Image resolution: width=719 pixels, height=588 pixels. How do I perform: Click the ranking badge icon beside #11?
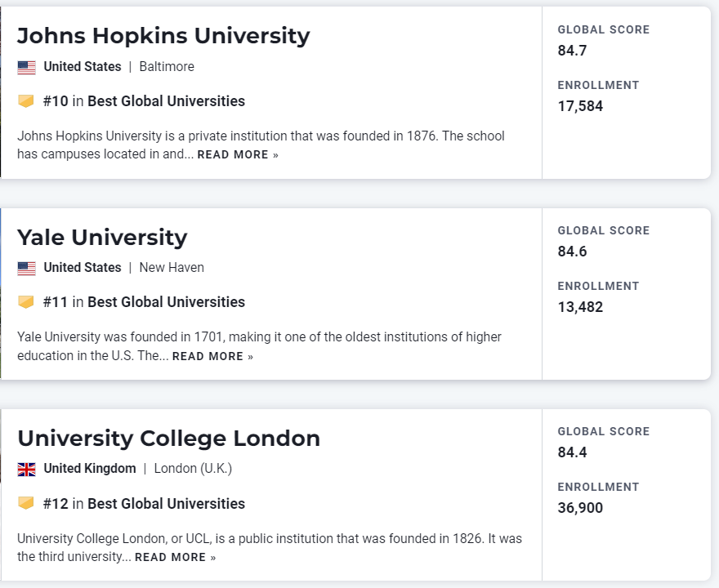point(26,302)
